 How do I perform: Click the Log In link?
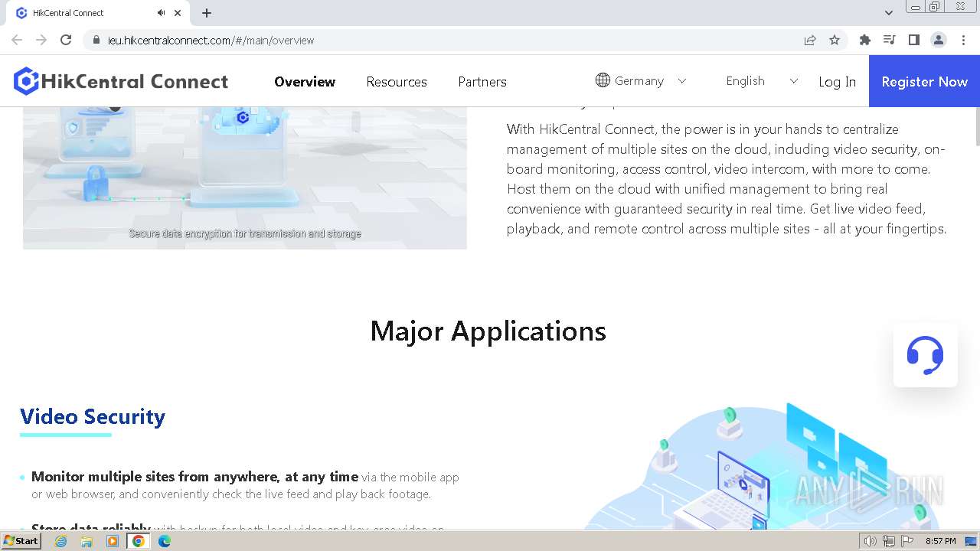[x=837, y=81]
